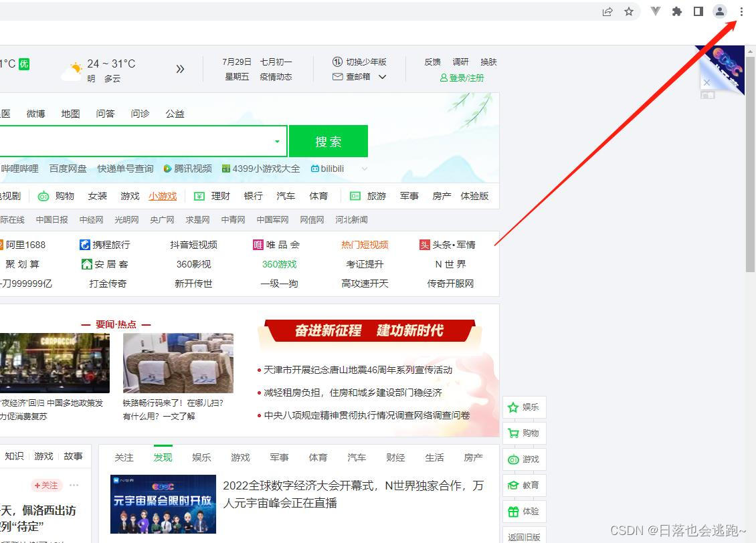Switch to the 关注 feed tab

124,457
